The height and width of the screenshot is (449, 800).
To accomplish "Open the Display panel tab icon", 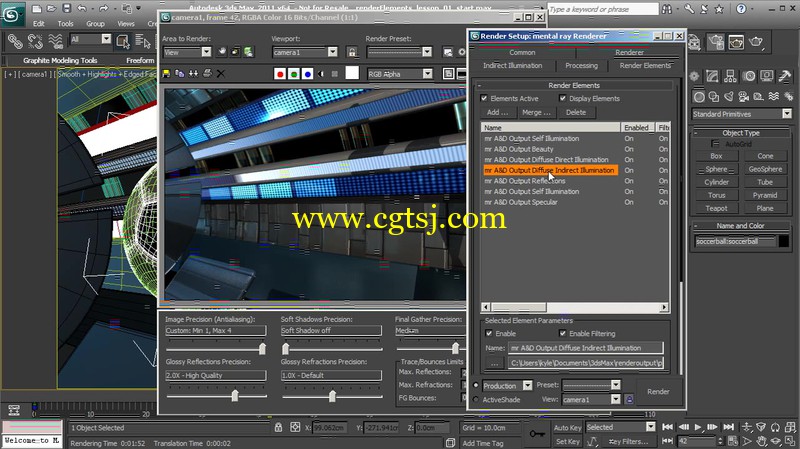I will coord(766,77).
